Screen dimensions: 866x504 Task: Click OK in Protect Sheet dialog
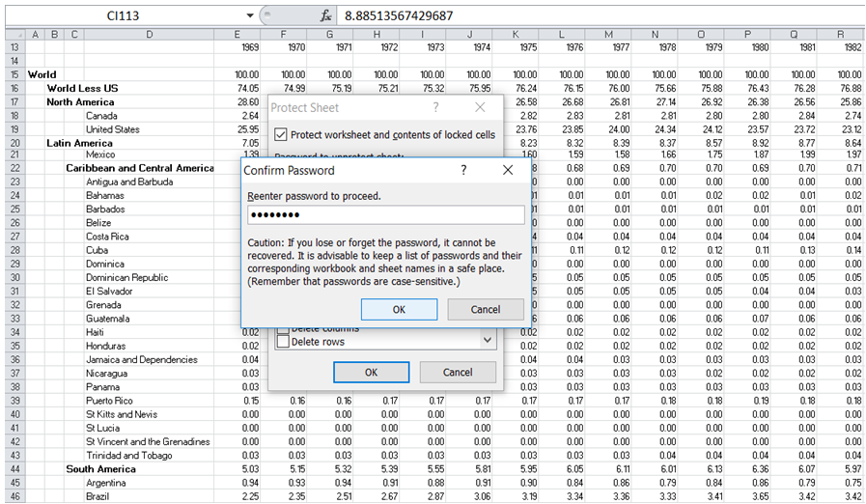[371, 373]
